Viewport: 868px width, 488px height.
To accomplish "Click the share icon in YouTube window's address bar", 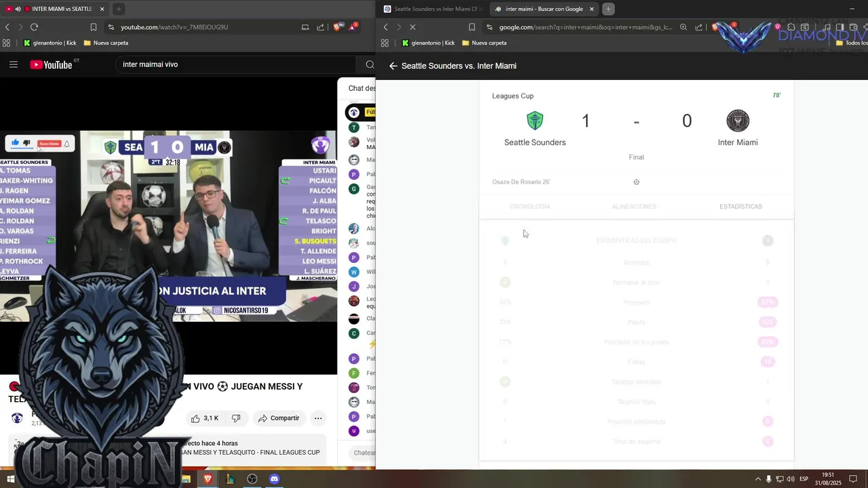I will (321, 27).
